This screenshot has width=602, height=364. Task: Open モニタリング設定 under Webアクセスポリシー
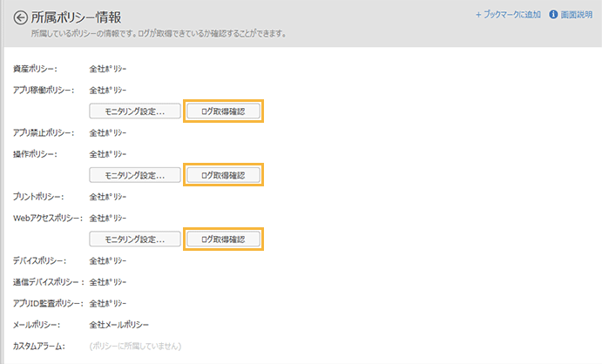click(135, 239)
